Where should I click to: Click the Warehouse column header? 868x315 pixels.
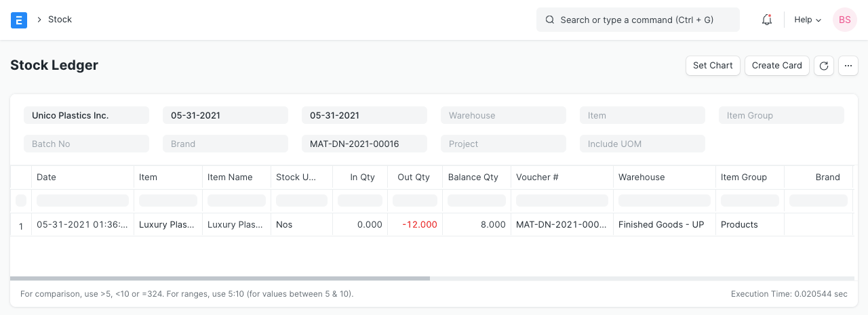click(x=664, y=177)
